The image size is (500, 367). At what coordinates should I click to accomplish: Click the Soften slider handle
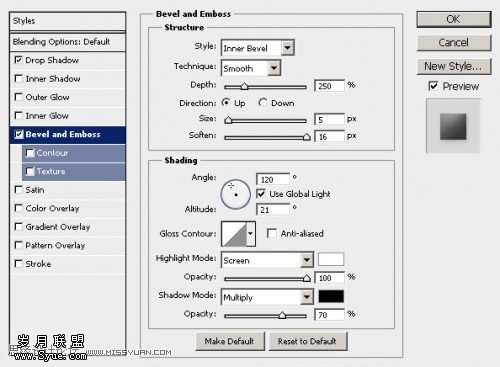tap(306, 137)
